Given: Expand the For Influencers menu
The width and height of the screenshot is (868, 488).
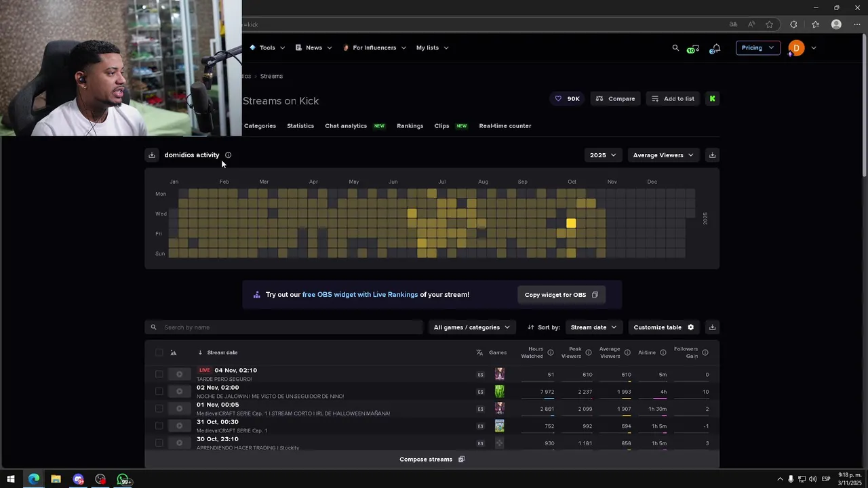Looking at the screenshot, I should (374, 48).
